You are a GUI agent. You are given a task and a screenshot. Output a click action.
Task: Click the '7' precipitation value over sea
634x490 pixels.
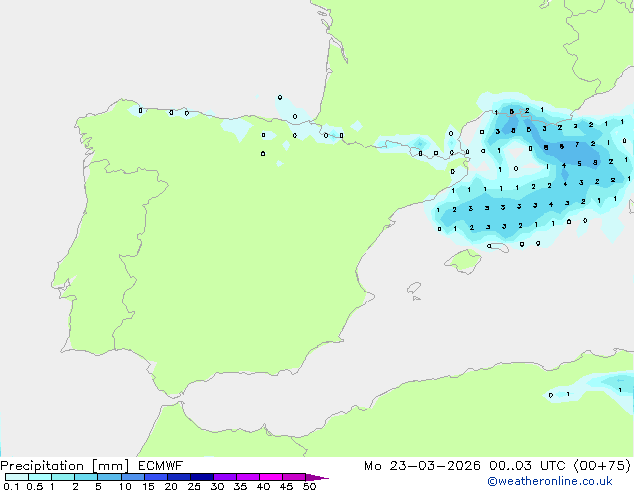click(577, 144)
